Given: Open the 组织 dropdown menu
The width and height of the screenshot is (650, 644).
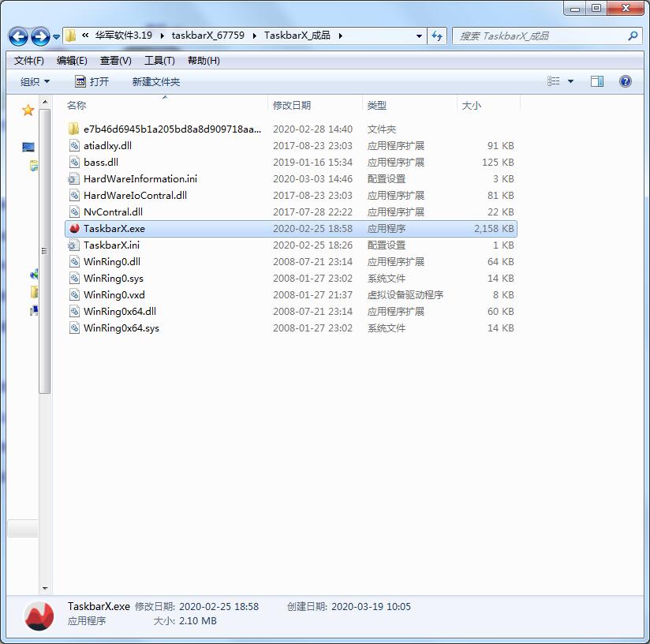Looking at the screenshot, I should [35, 81].
